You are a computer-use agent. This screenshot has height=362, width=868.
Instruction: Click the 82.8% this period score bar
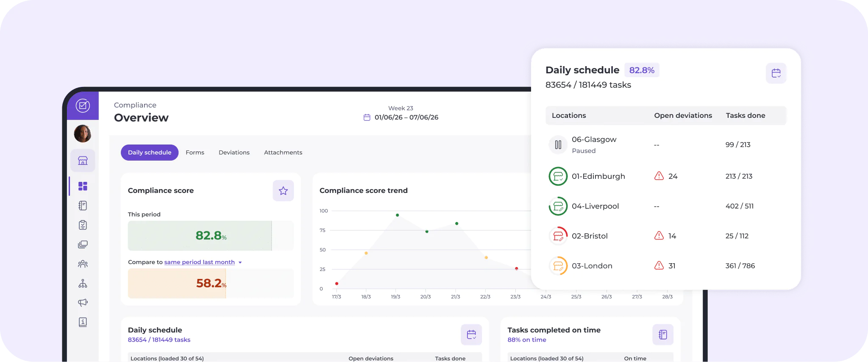coord(211,236)
